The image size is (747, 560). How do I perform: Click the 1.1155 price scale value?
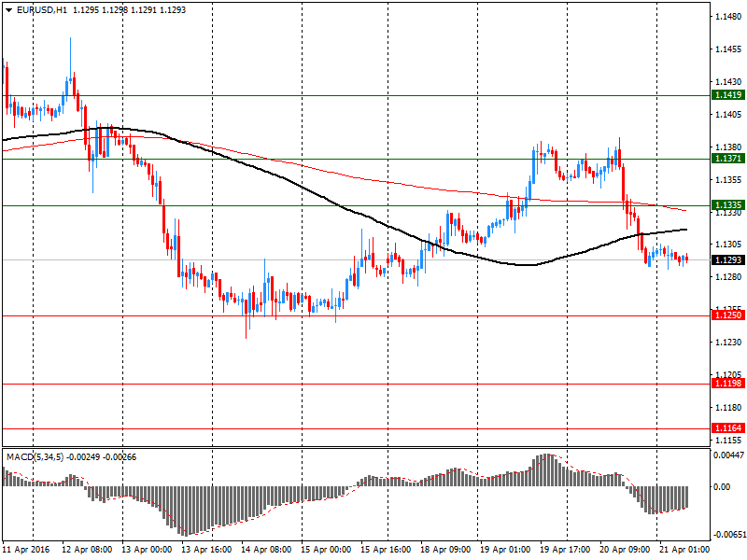coord(728,440)
